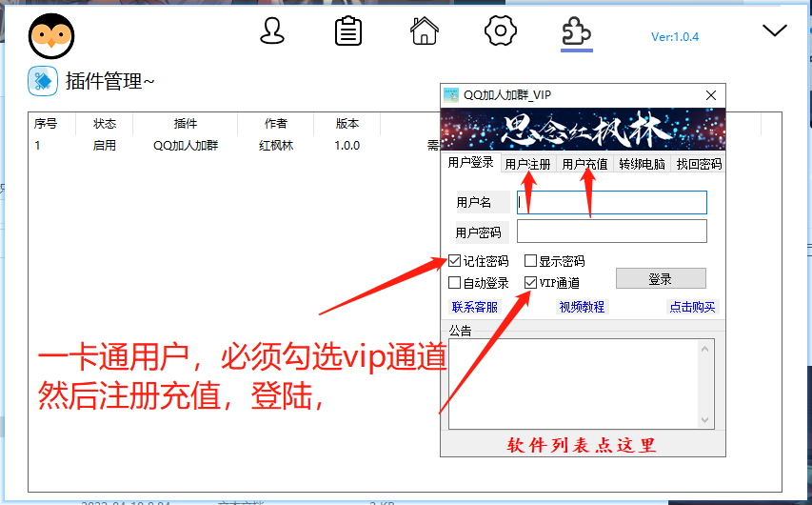Switch to the 找回密码 tab
Viewport: 812px width, 505px height.
(x=699, y=164)
